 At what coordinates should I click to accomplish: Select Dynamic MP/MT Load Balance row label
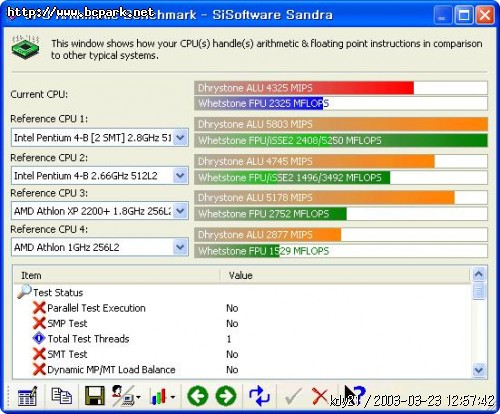[111, 370]
